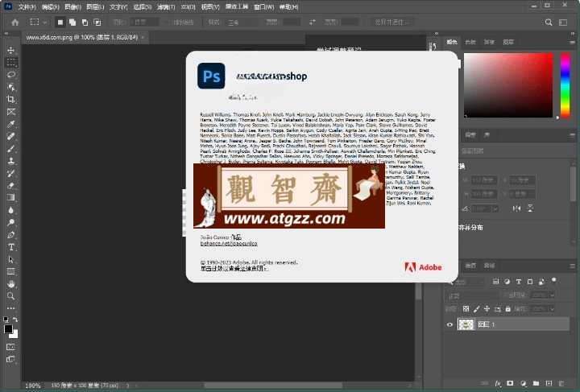Open the fill dropdown arrow
This screenshot has width=580, height=392.
tap(552, 308)
